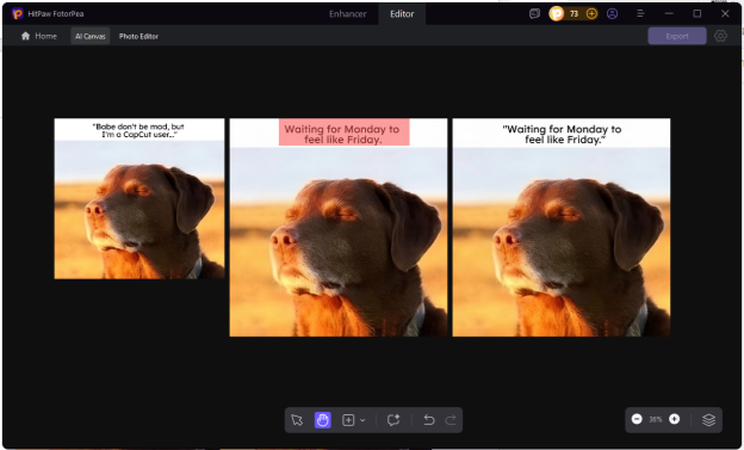This screenshot has width=744, height=450.
Task: Open settings gear next to Export
Action: point(720,36)
